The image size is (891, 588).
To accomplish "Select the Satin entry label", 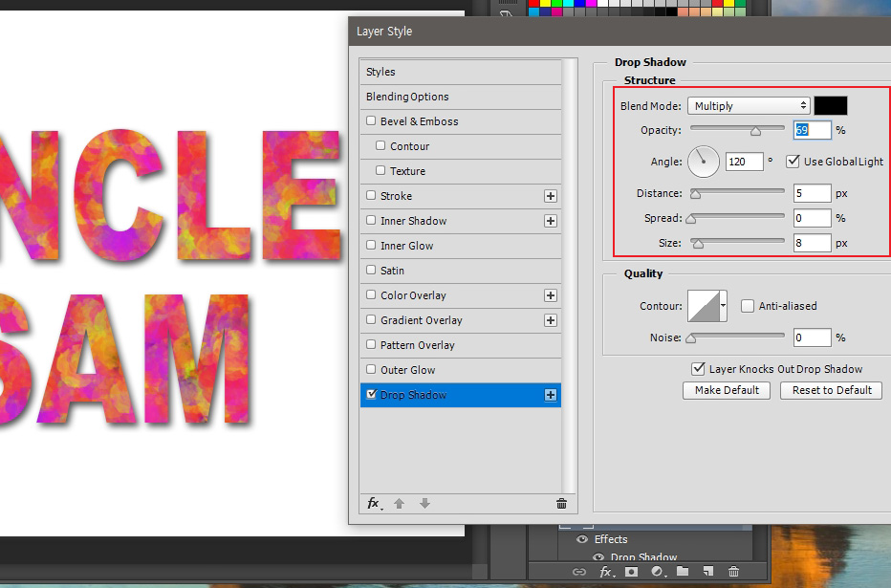I will [x=392, y=271].
